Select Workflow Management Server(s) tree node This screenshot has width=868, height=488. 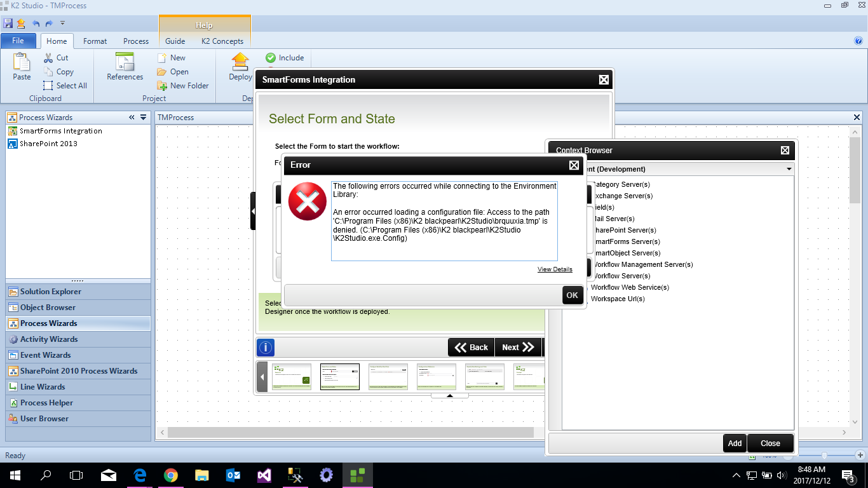point(642,264)
